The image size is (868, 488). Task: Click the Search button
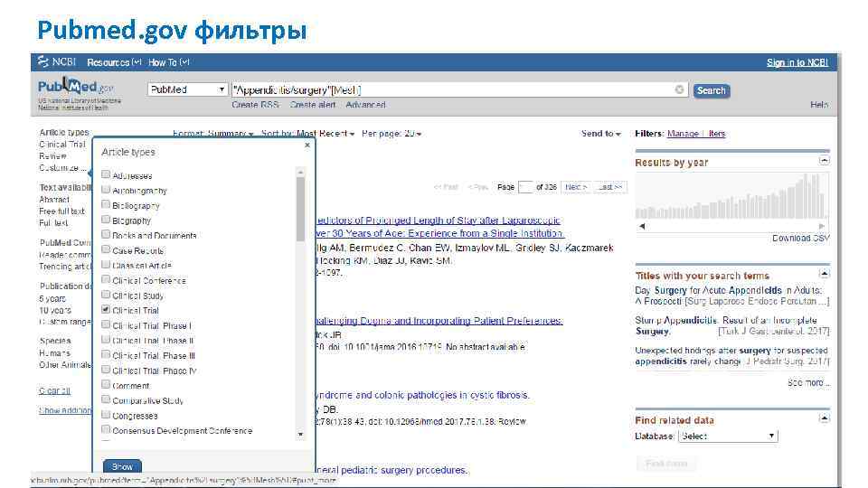tap(712, 90)
